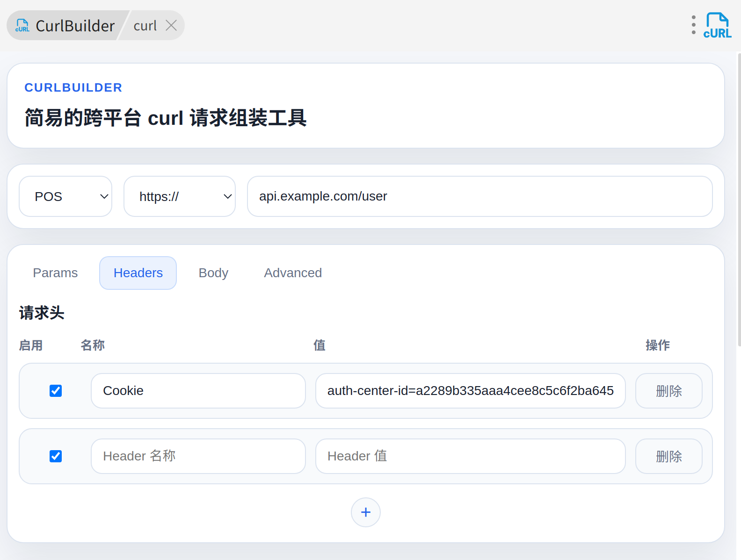The width and height of the screenshot is (741, 560).
Task: Go to the Advanced tab
Action: 293,273
